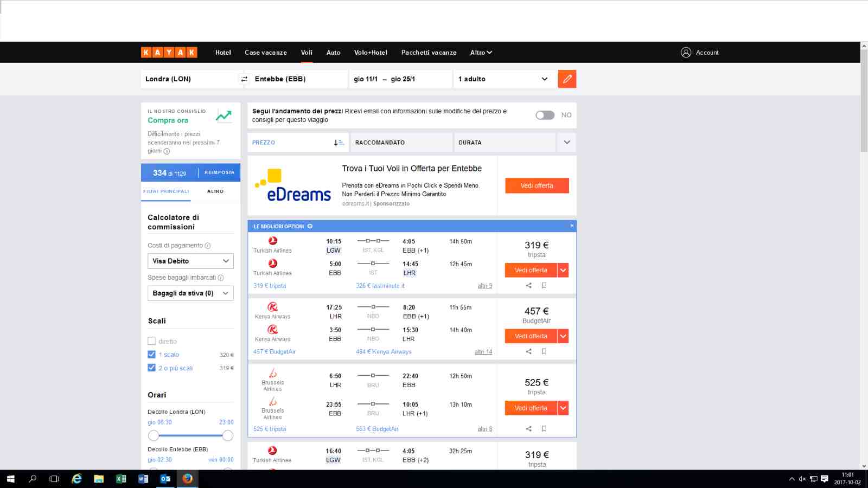Expand offer options arrow for the 525 € flight

[x=563, y=408]
